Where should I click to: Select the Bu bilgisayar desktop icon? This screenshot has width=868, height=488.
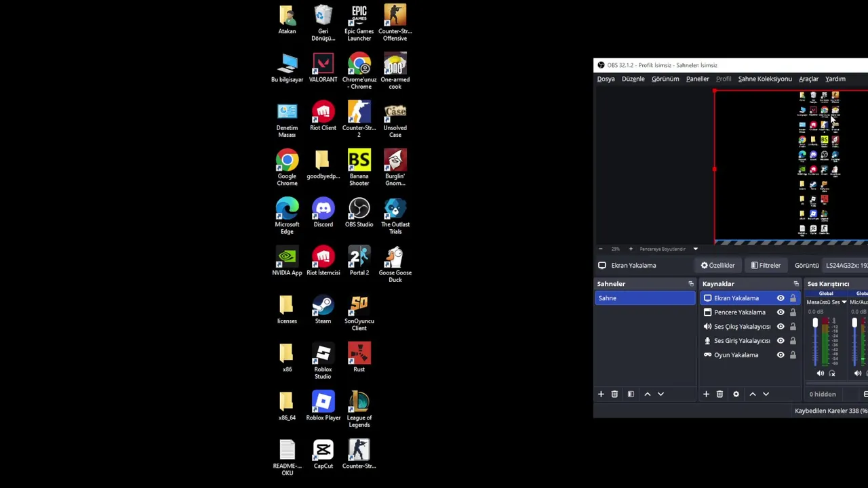pos(287,68)
